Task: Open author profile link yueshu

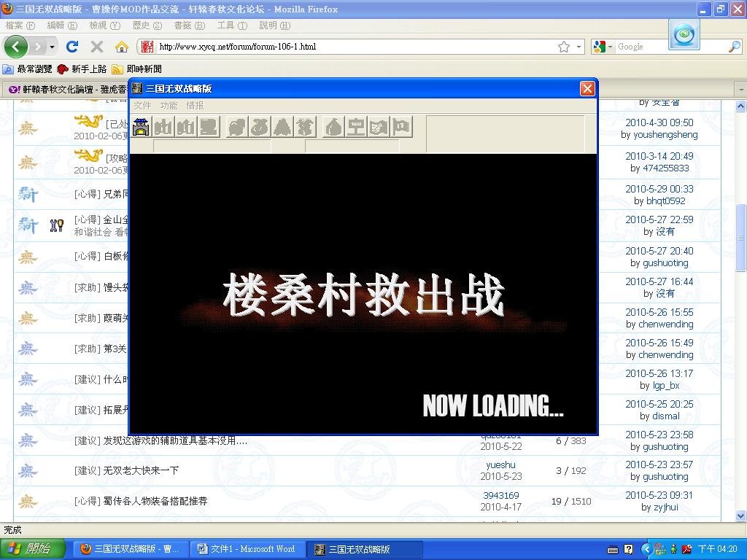Action: 500,464
